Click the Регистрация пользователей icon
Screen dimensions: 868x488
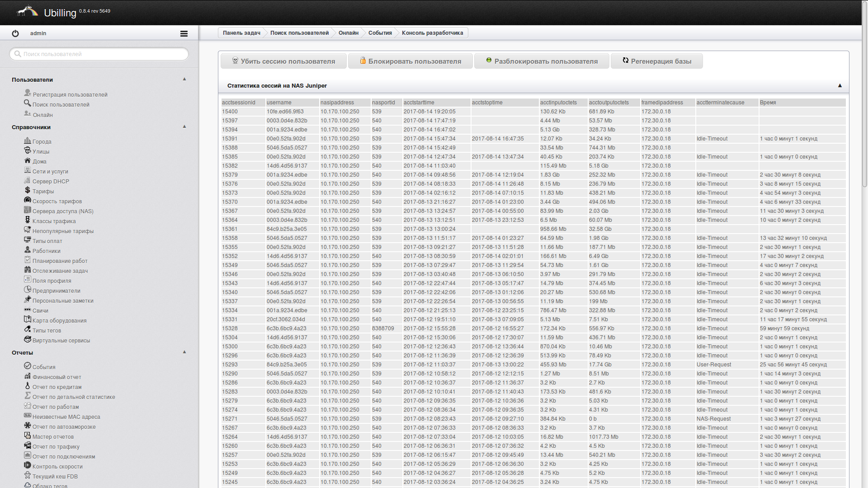28,93
